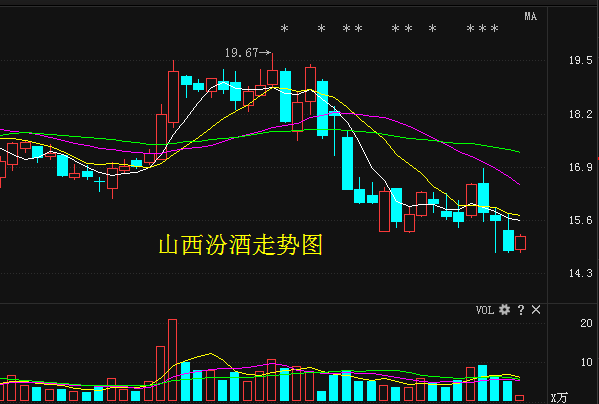Click the 20 volume axis label
This screenshot has width=599, height=404.
[586, 323]
